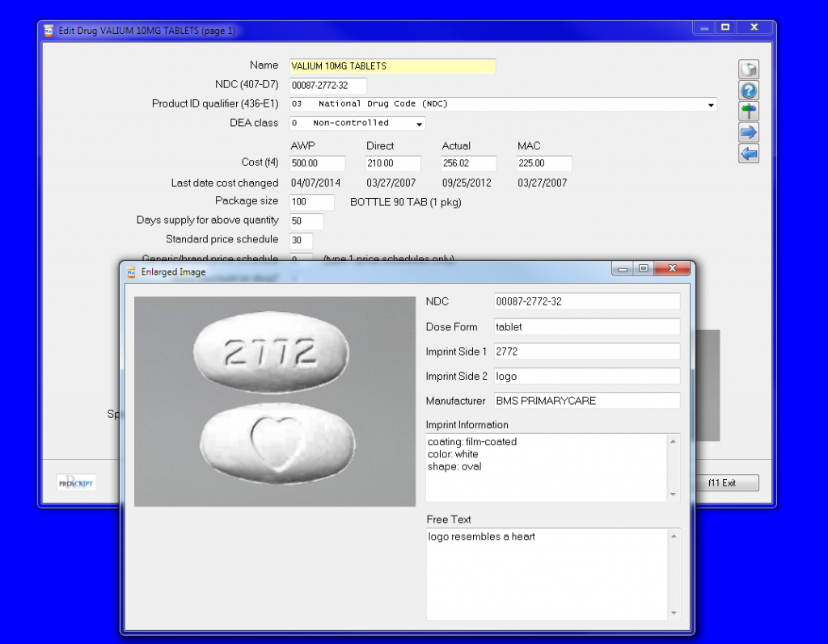Screen dimensions: 828x644
Task: Click the drug Name field
Action: tap(392, 66)
